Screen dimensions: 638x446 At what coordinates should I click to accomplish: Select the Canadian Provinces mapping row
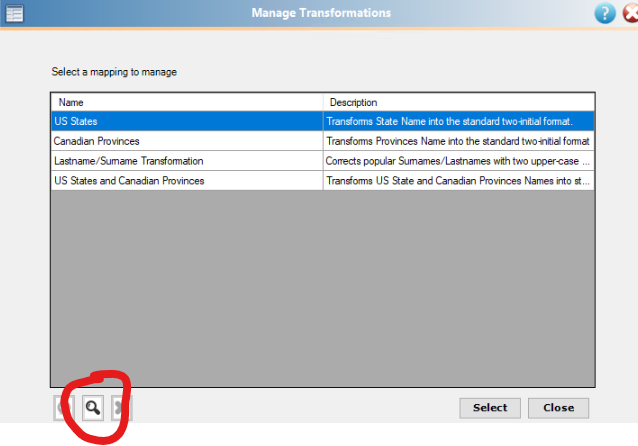323,141
